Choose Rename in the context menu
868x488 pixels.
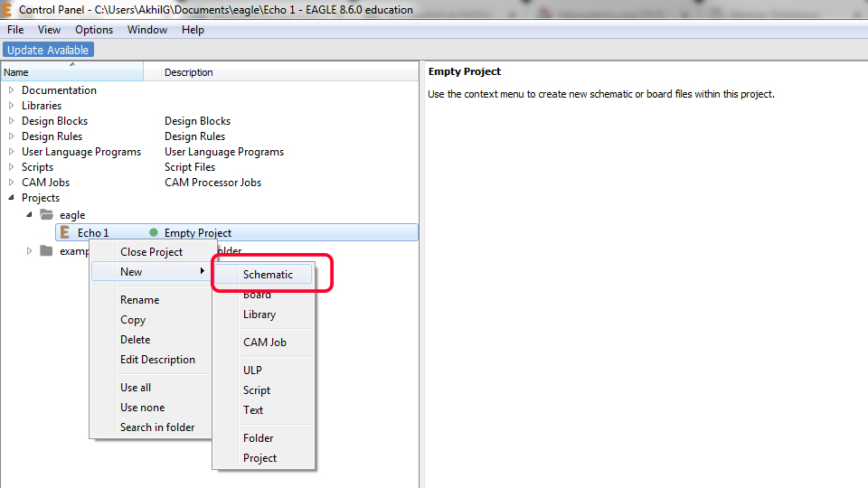click(x=151, y=300)
